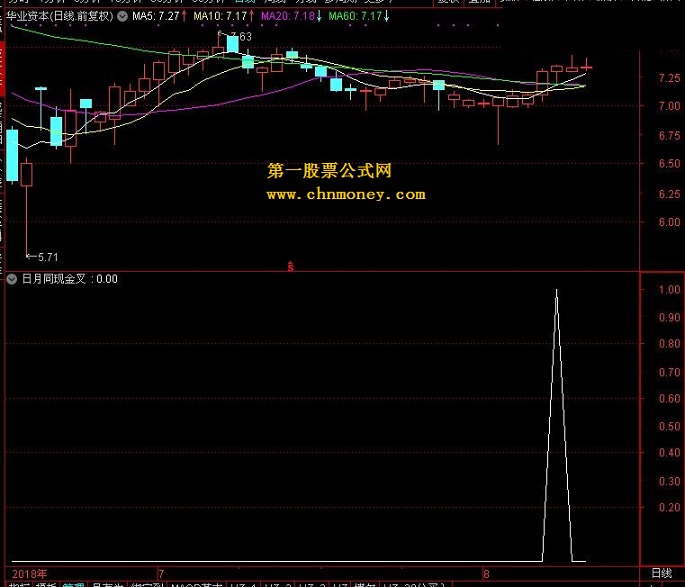Click month 7 marker on time axis
This screenshot has height=587, width=685.
point(161,573)
